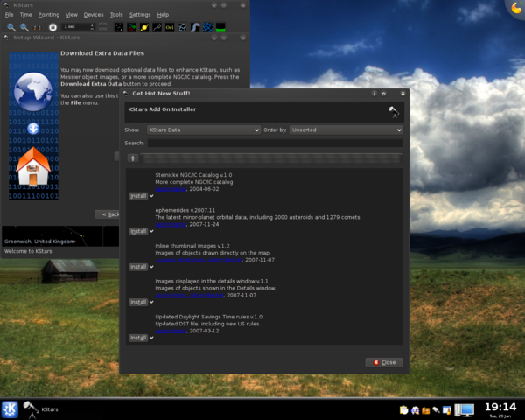This screenshot has width=525, height=420.
Task: Toggle Milky Way display icon
Action: point(183,27)
